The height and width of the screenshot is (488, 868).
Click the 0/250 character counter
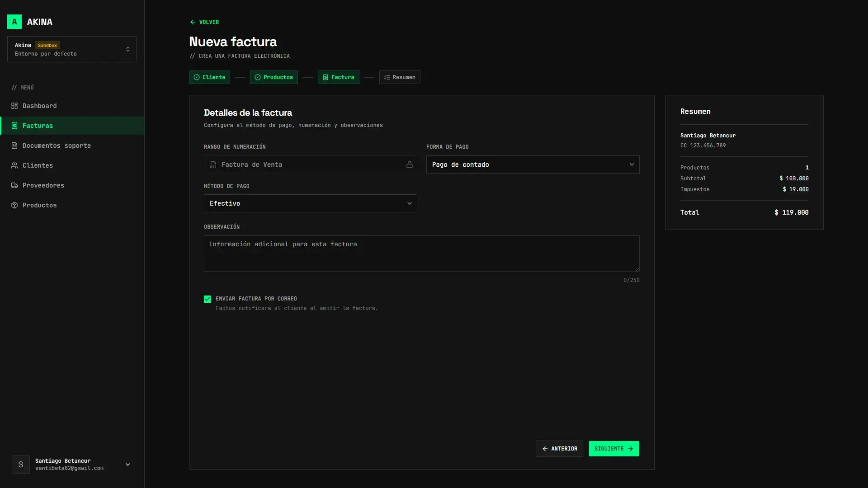(x=631, y=280)
